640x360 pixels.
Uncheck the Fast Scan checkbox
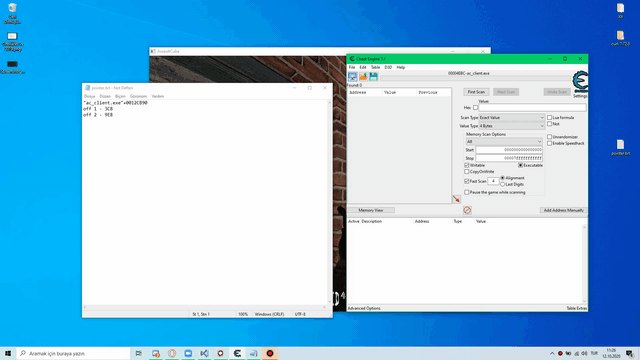pyautogui.click(x=467, y=181)
